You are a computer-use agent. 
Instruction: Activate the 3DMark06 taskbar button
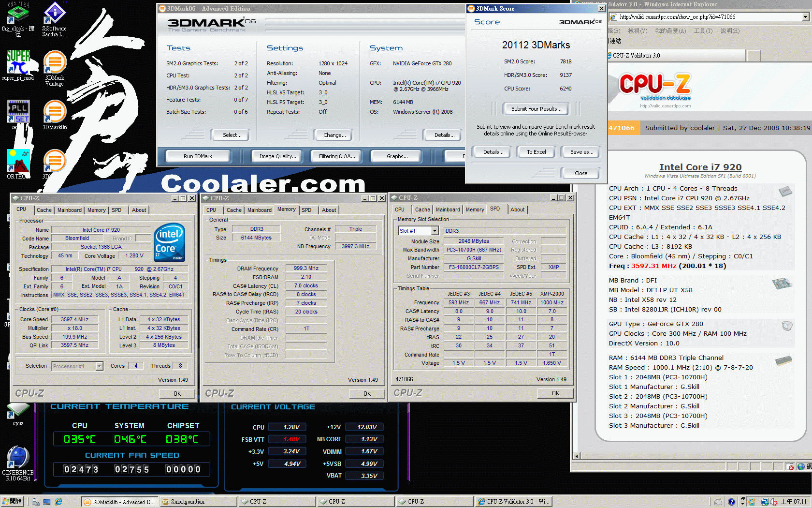pos(119,502)
